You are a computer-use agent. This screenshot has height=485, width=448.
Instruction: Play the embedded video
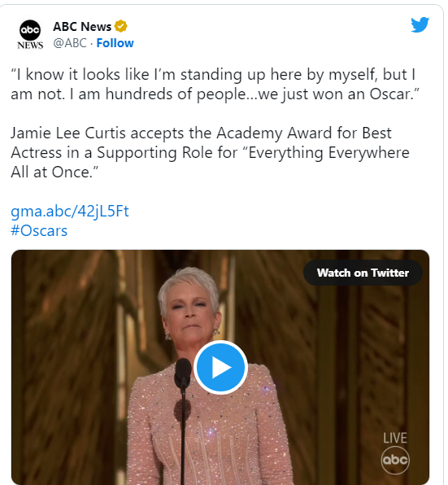click(x=220, y=367)
